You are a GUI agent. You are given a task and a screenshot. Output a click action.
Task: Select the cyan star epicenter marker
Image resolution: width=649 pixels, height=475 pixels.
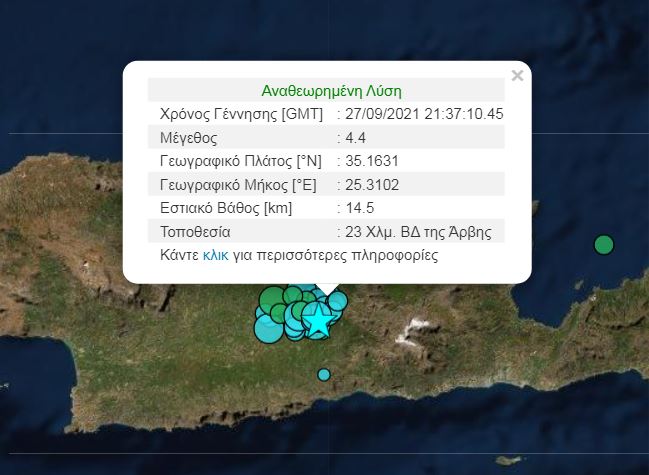pos(318,320)
